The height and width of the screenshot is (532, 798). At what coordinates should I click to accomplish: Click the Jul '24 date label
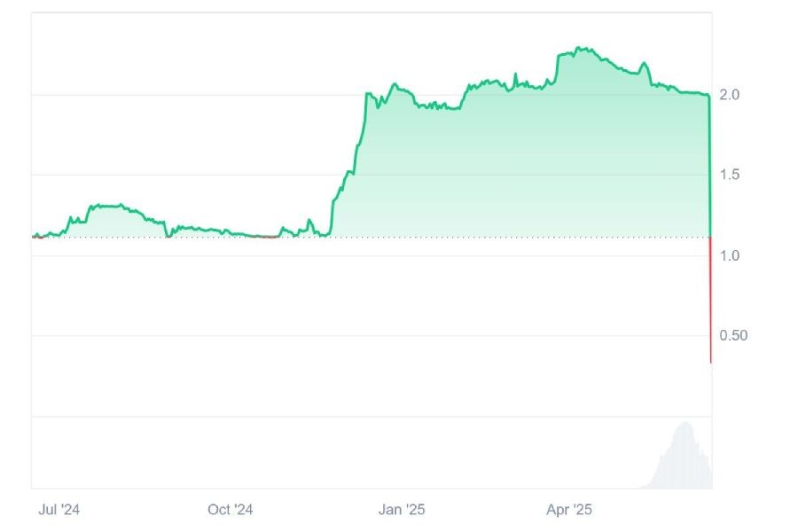pyautogui.click(x=60, y=510)
